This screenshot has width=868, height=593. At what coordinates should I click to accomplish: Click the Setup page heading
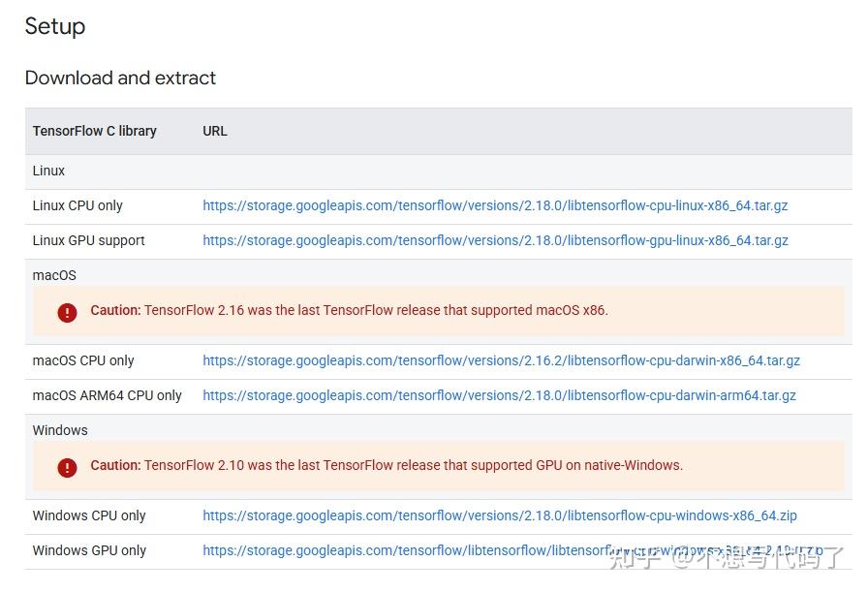[54, 27]
